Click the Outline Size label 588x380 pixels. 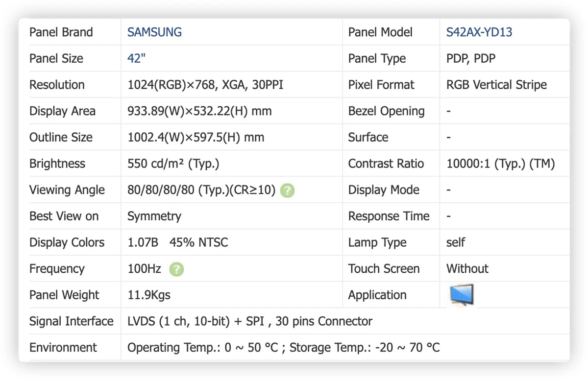(x=61, y=138)
